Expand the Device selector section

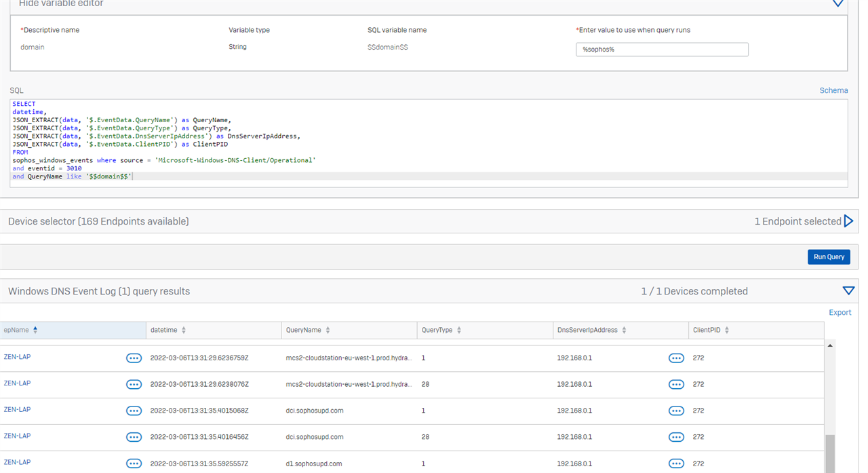[x=848, y=221]
